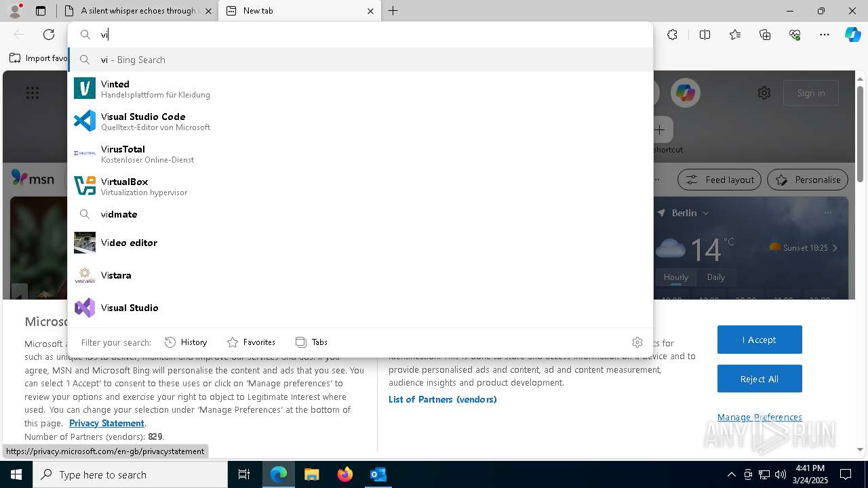The width and height of the screenshot is (868, 488).
Task: Open Outlook from taskbar
Action: 378,474
